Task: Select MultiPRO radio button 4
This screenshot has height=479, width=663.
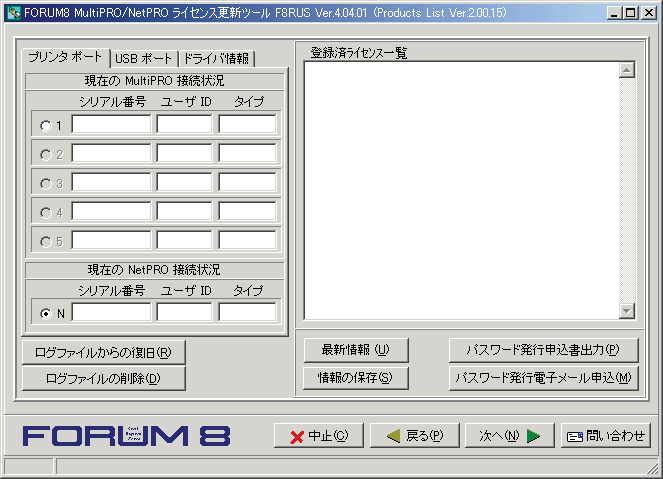Action: tap(46, 213)
